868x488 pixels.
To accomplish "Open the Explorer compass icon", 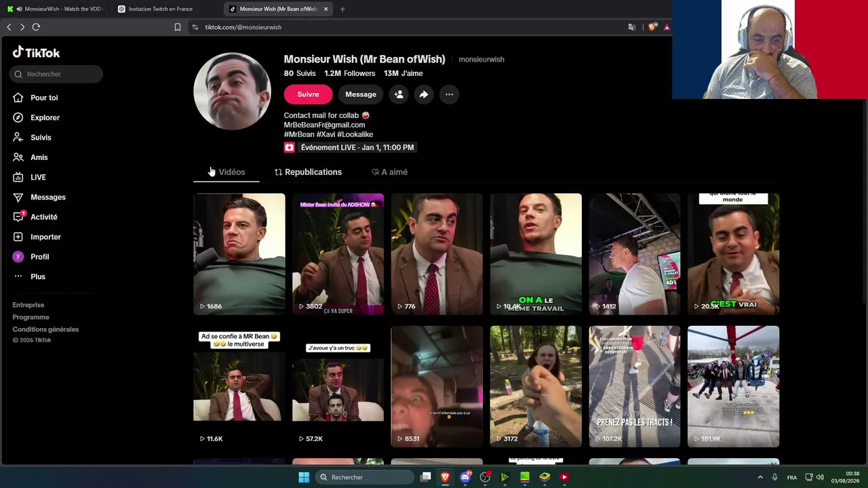I will (18, 117).
